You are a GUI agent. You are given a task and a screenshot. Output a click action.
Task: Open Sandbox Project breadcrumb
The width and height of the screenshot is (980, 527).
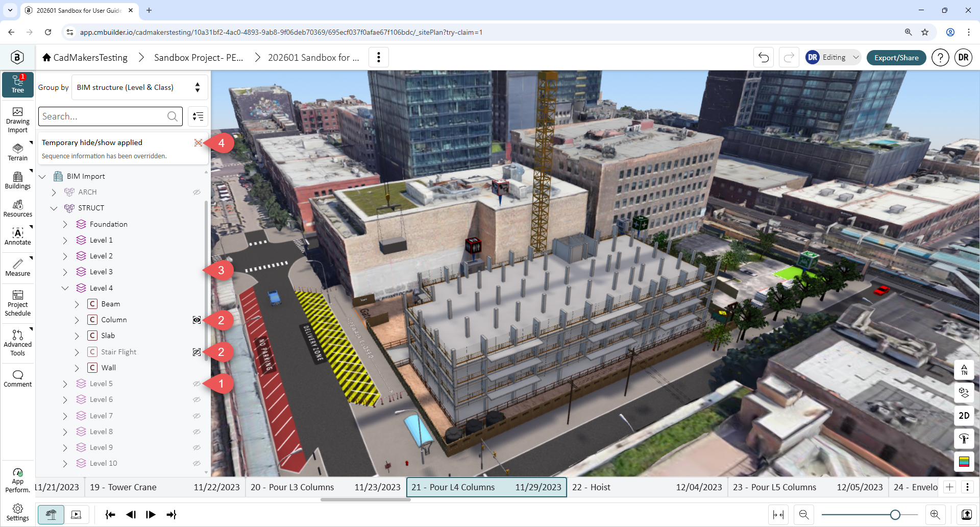pos(199,58)
